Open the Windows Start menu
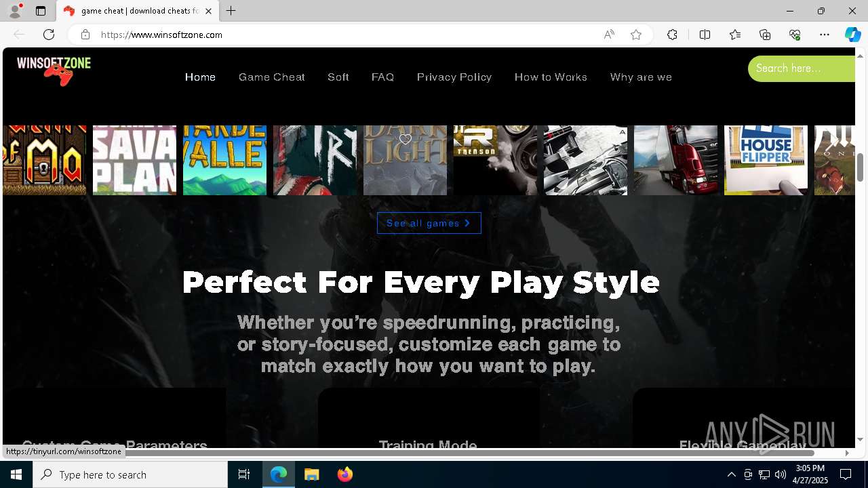The width and height of the screenshot is (868, 488). pyautogui.click(x=16, y=474)
